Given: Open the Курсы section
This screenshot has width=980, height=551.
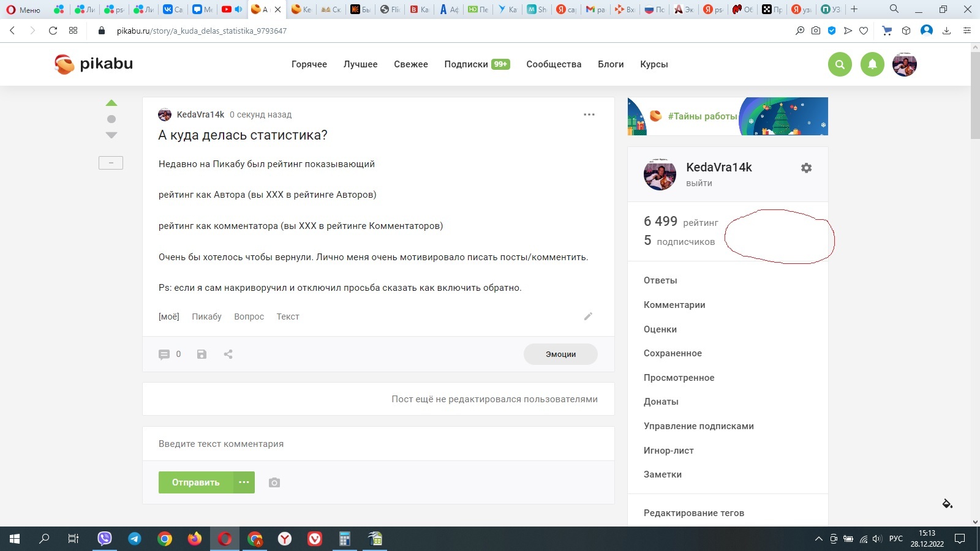Looking at the screenshot, I should (654, 64).
